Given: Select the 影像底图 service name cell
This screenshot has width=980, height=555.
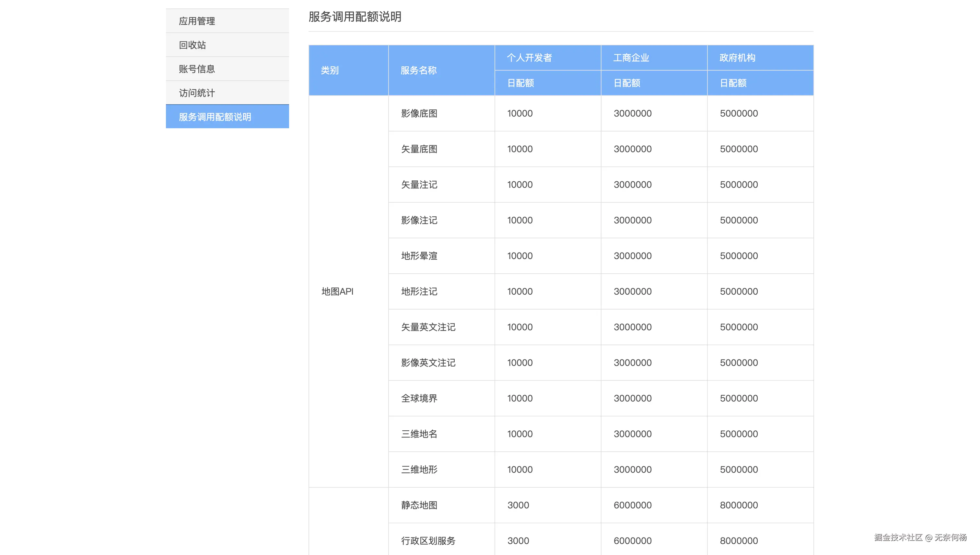Looking at the screenshot, I should coord(419,114).
